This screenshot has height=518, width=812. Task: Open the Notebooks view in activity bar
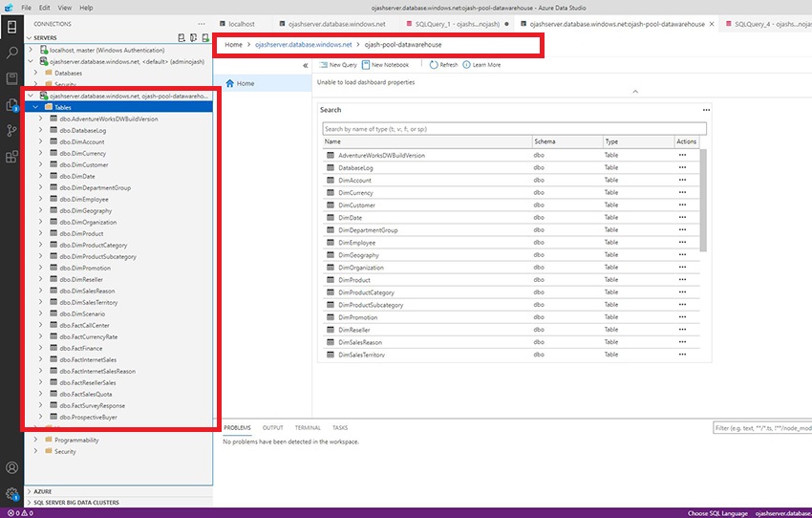pos(11,78)
